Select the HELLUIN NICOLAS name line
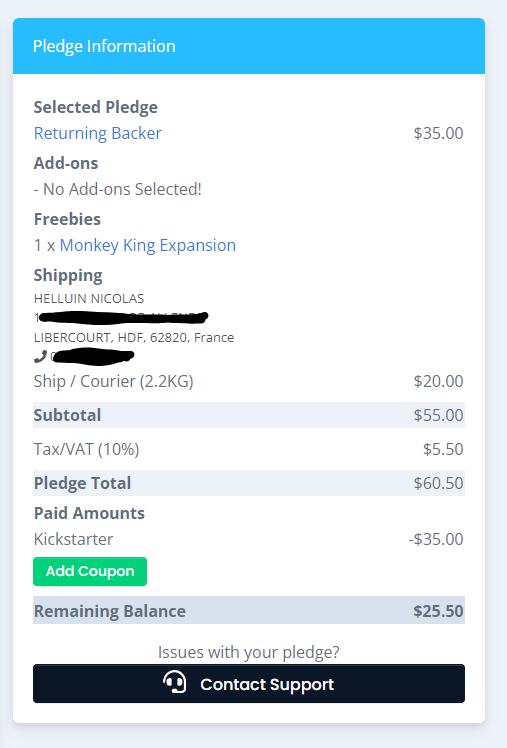 89,299
